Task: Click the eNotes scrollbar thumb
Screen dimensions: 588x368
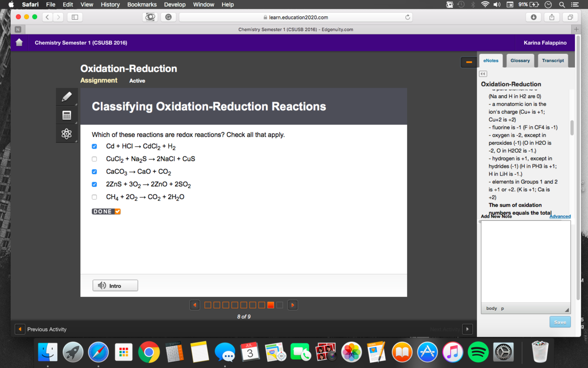Action: click(x=571, y=127)
